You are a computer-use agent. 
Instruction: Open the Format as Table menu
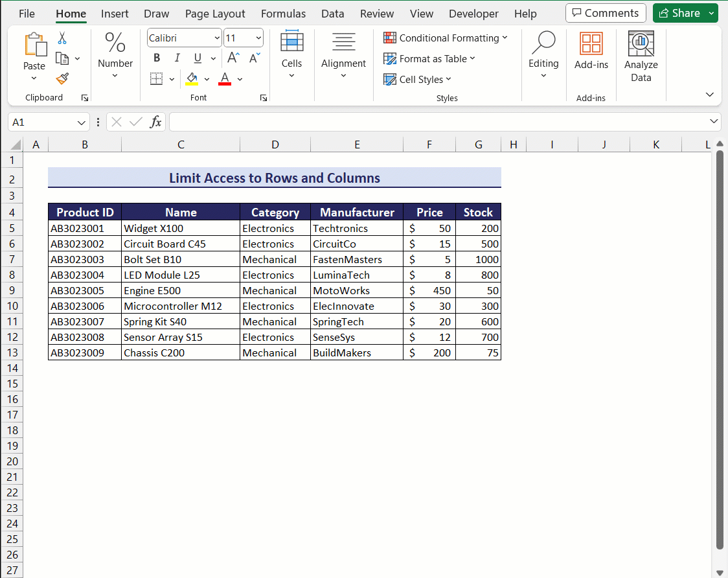coord(429,58)
